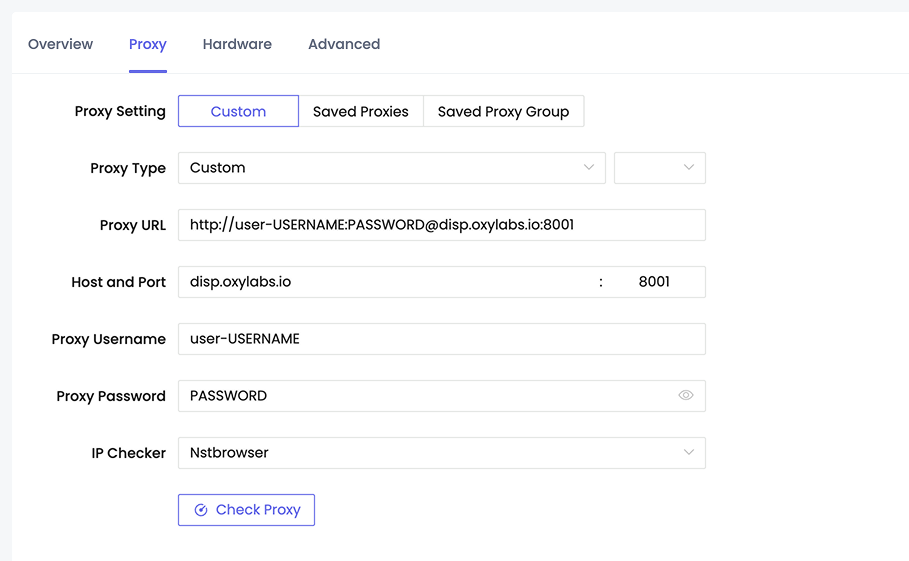The image size is (909, 561).
Task: Switch to the Overview tab
Action: [x=60, y=44]
